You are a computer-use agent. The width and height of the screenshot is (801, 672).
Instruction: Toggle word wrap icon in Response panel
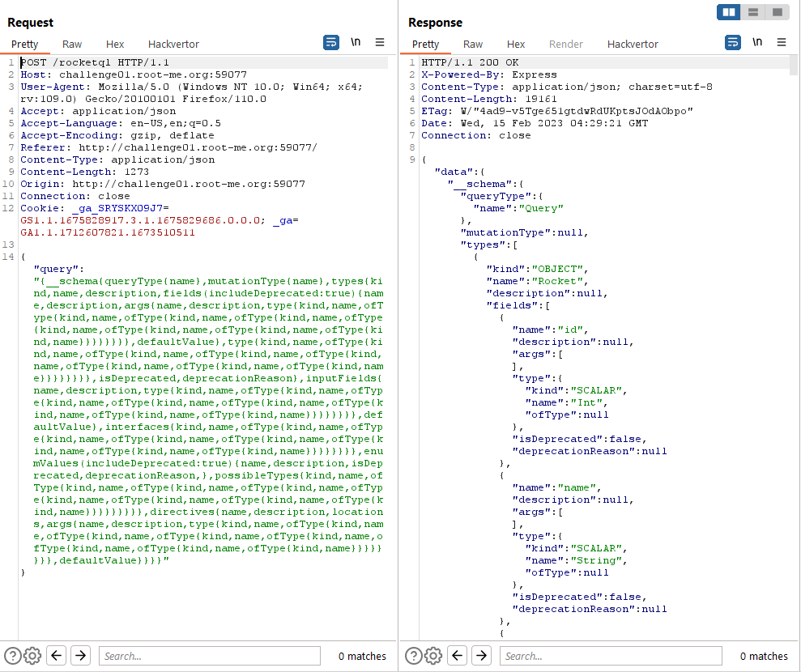tap(733, 43)
